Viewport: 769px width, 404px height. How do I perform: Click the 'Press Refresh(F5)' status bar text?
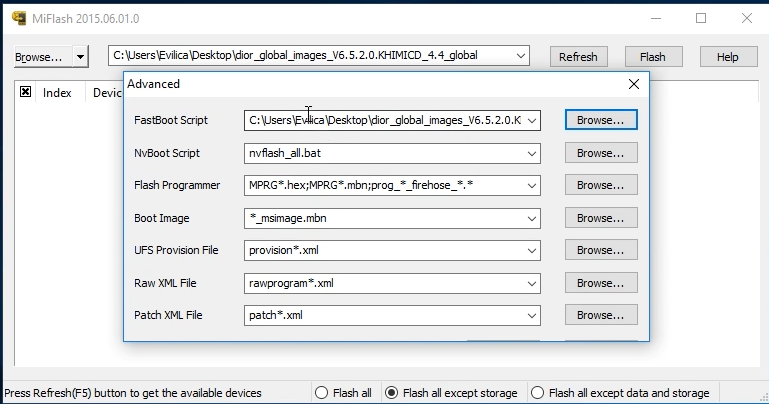133,393
